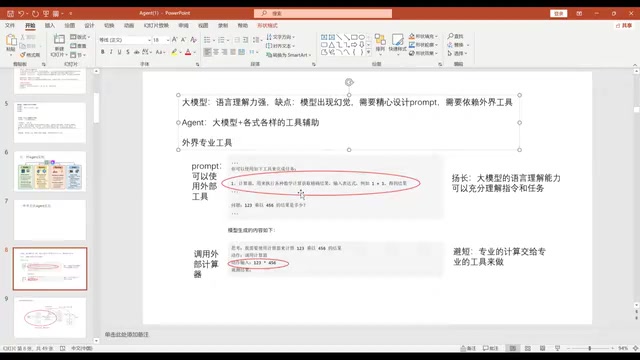The height and width of the screenshot is (360, 640).
Task: Align text to the right
Action: [x=224, y=52]
